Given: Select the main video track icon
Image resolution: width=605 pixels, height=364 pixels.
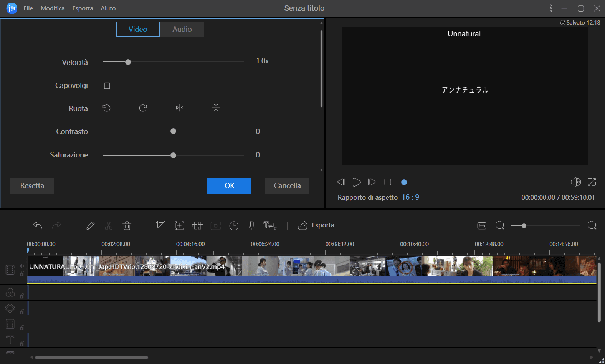Looking at the screenshot, I should point(10,270).
